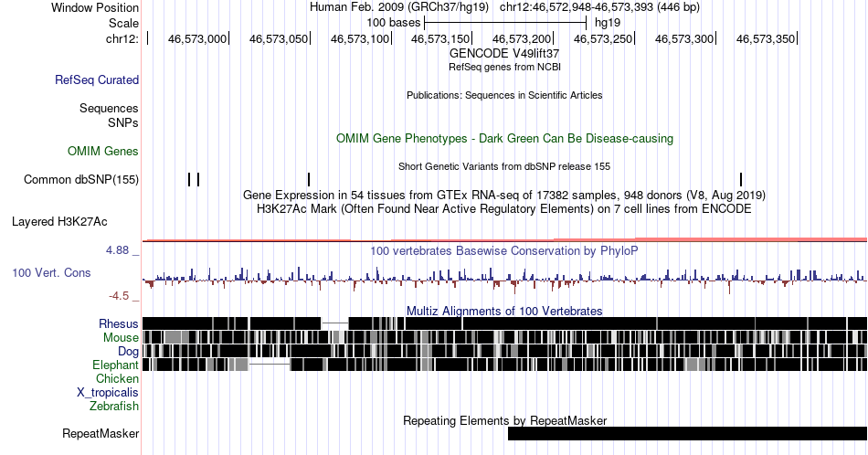The image size is (868, 455).
Task: Click the Sequences SNPs track label
Action: click(x=109, y=115)
